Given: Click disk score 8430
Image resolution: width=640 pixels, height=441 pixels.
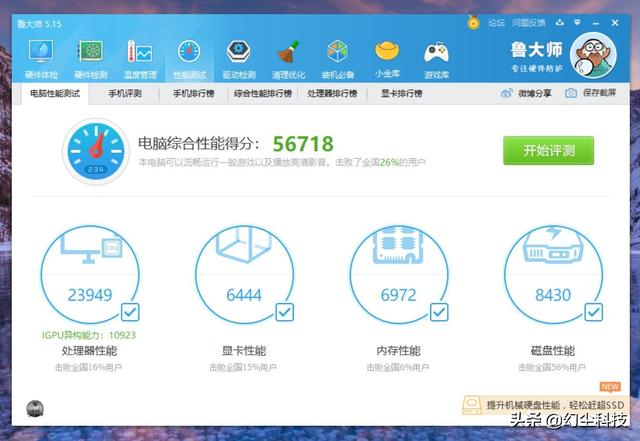Looking at the screenshot, I should click(x=553, y=295).
